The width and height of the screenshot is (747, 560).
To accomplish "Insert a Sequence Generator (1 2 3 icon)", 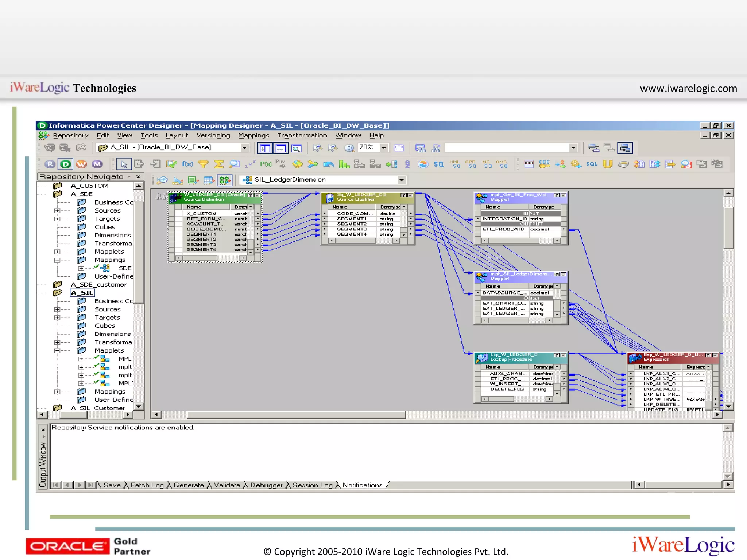I will coord(250,164).
